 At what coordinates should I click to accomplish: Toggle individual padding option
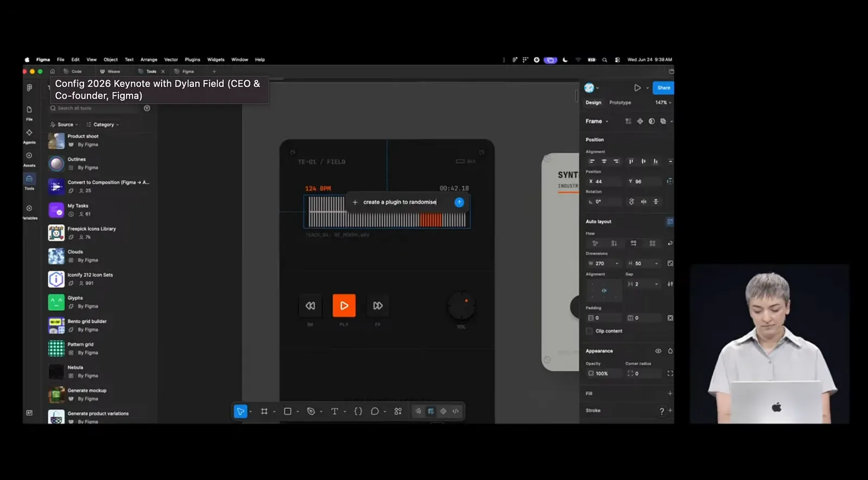[670, 318]
